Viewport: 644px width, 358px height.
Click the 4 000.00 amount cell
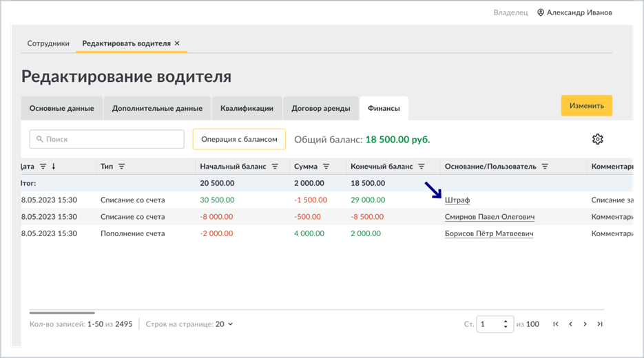tap(309, 233)
